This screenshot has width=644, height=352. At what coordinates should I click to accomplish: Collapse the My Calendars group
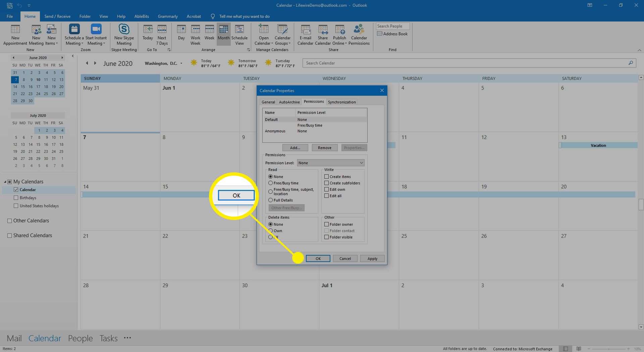5,182
